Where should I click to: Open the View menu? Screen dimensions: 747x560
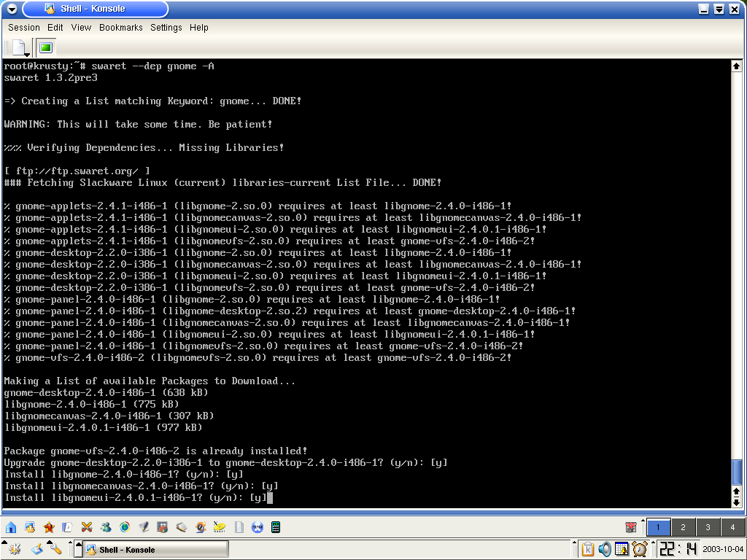[81, 28]
